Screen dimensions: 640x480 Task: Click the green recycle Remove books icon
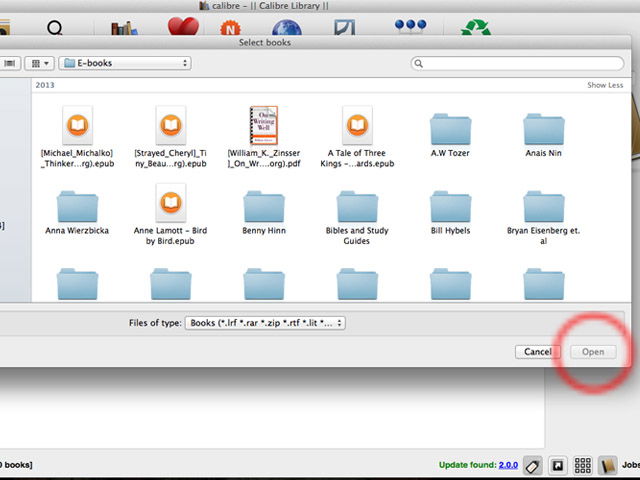476,28
